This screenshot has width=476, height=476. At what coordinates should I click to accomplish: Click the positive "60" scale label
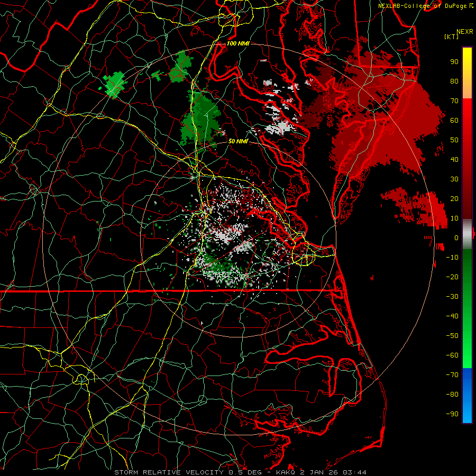pyautogui.click(x=454, y=120)
